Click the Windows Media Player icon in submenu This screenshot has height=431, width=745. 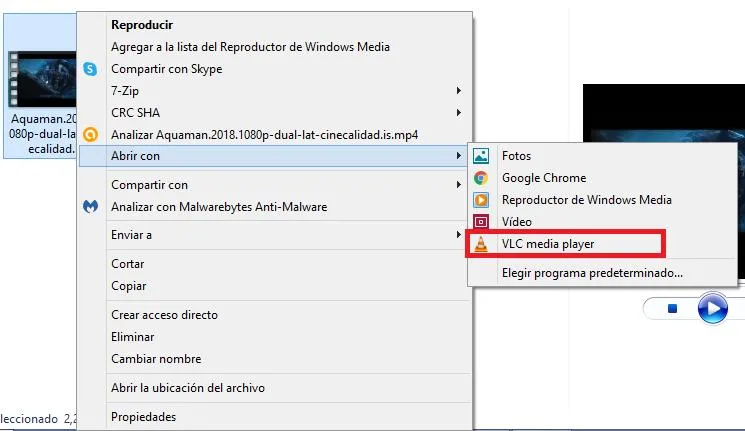(x=481, y=200)
